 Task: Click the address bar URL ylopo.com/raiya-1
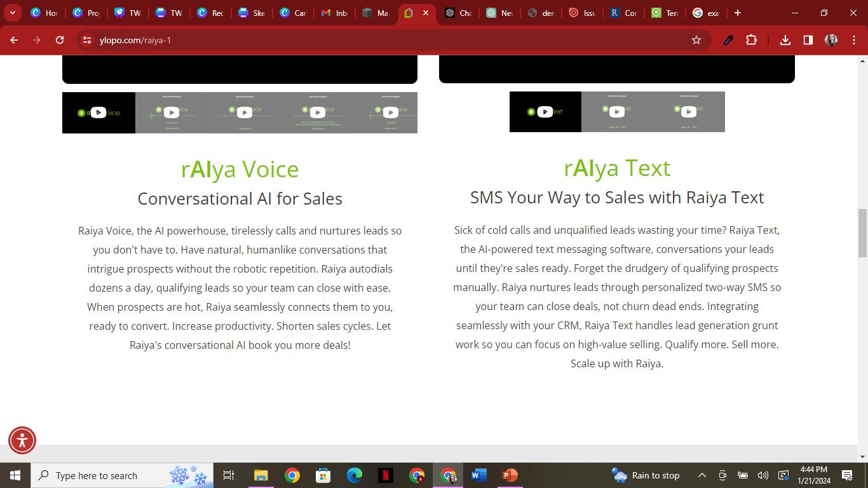(135, 40)
